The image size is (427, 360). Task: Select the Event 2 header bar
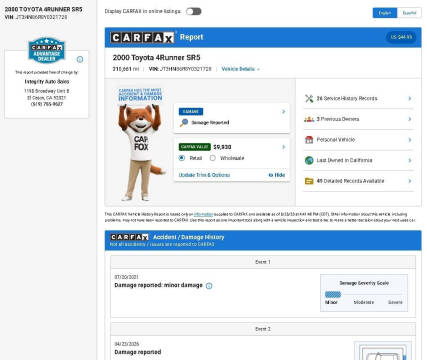263,329
